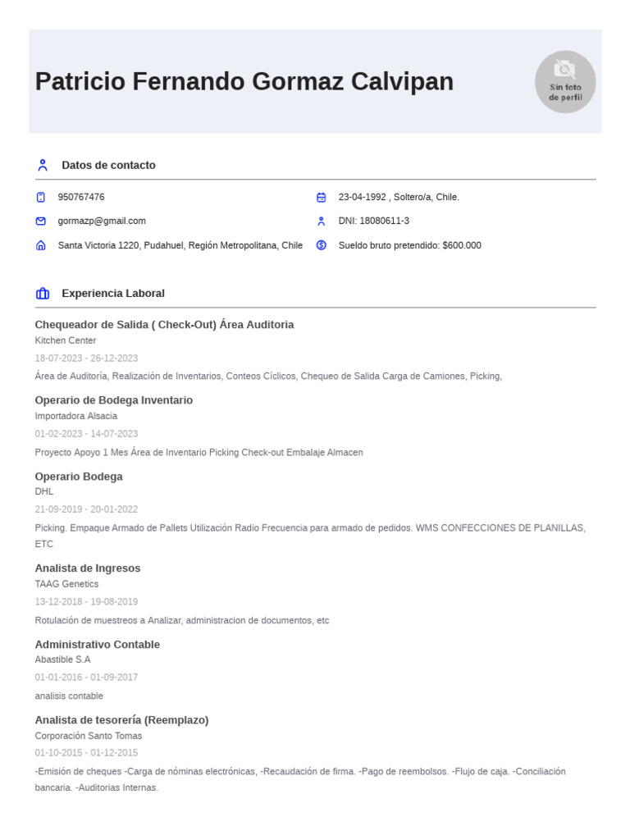Click the Experiencia Laboral section heading
The image size is (630, 840).
coord(113,293)
